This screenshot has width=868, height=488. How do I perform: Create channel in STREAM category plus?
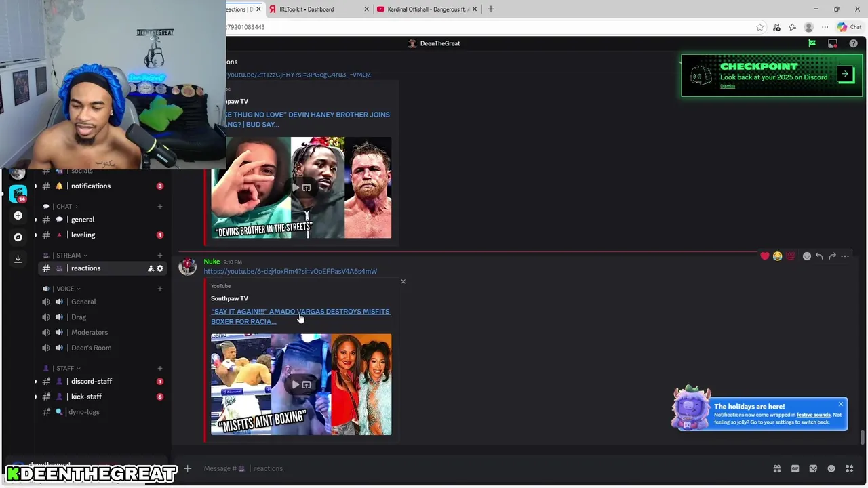tap(160, 256)
